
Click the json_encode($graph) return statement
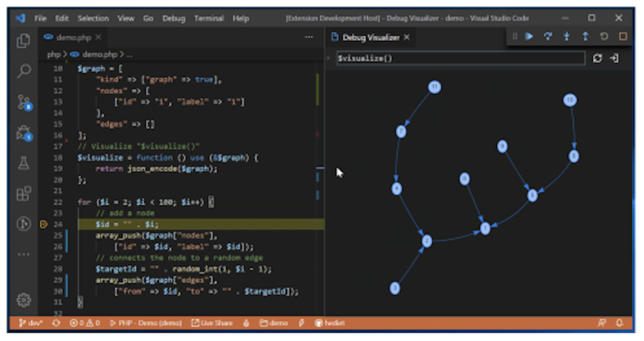coord(156,169)
